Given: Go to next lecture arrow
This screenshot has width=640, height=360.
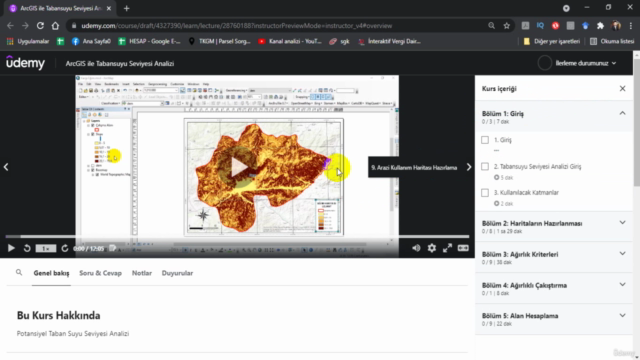Looking at the screenshot, I should click(469, 167).
